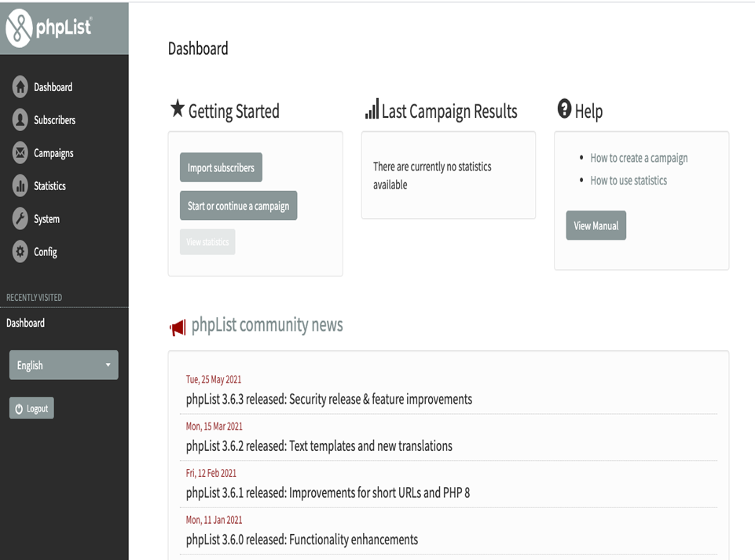Screen dimensions: 755x560
Task: Open the English language dropdown
Action: point(64,365)
